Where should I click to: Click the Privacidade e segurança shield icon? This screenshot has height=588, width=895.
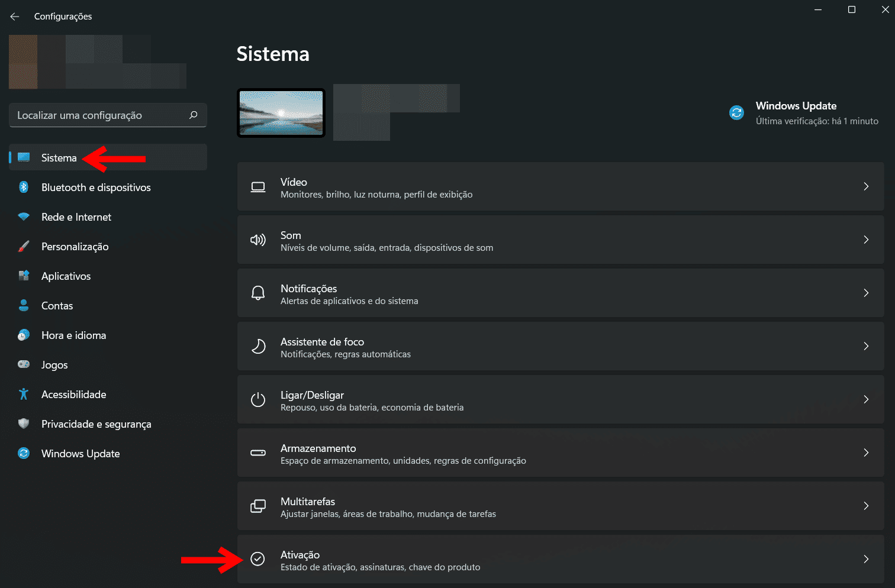click(24, 424)
